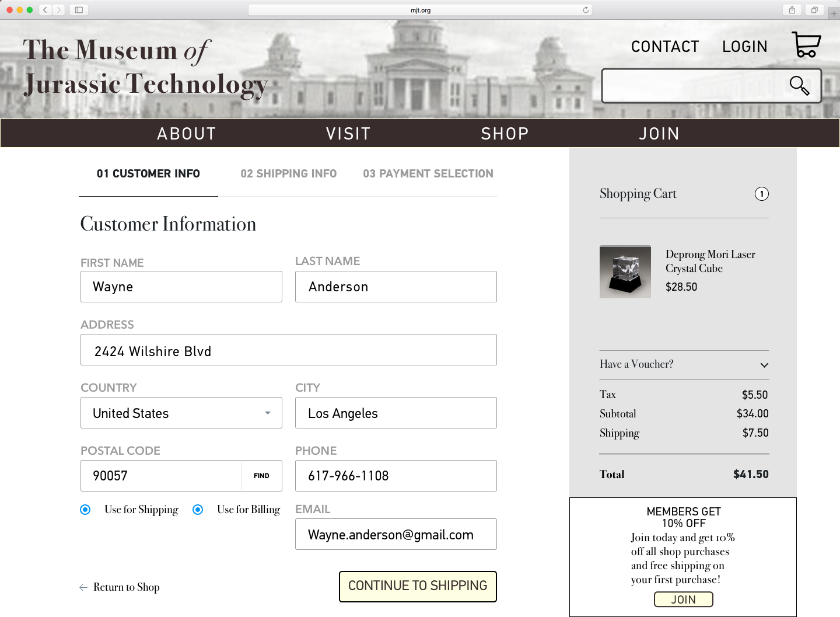
Task: Reload the page in the address bar
Action: pyautogui.click(x=586, y=10)
